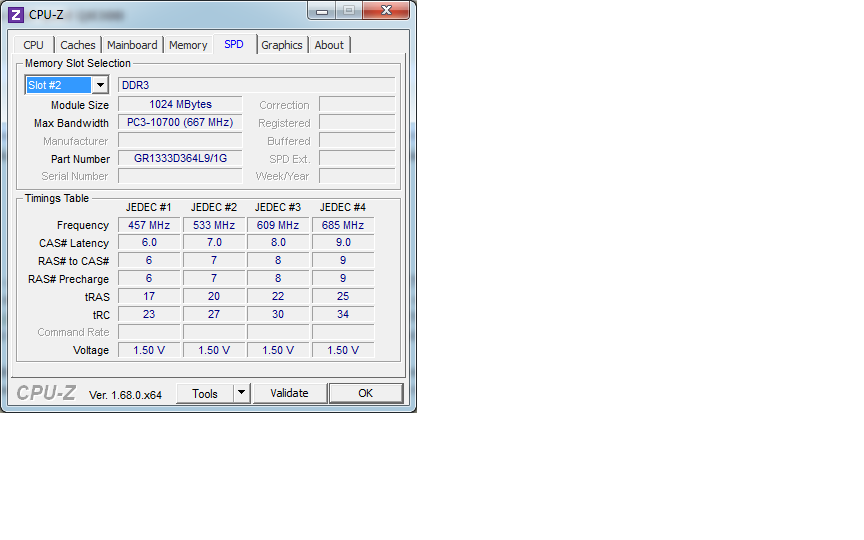Screen dimensions: 864x540
Task: Select CAS# Latency value 7.0
Action: coord(214,243)
